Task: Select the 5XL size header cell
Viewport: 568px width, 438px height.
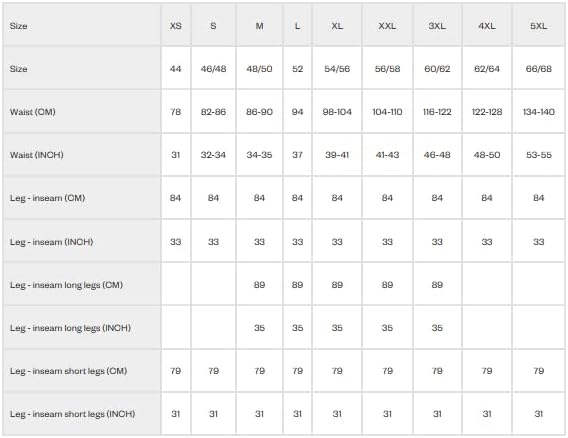Action: pos(538,26)
